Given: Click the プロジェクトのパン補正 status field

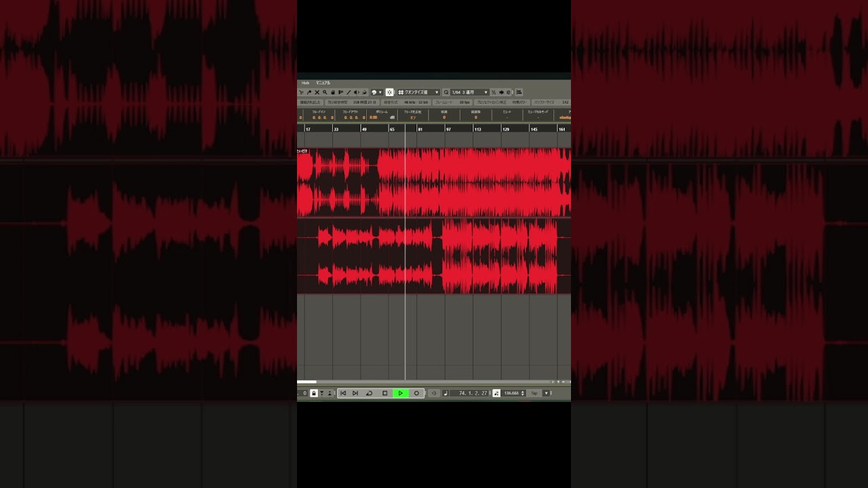Looking at the screenshot, I should pyautogui.click(x=502, y=102).
